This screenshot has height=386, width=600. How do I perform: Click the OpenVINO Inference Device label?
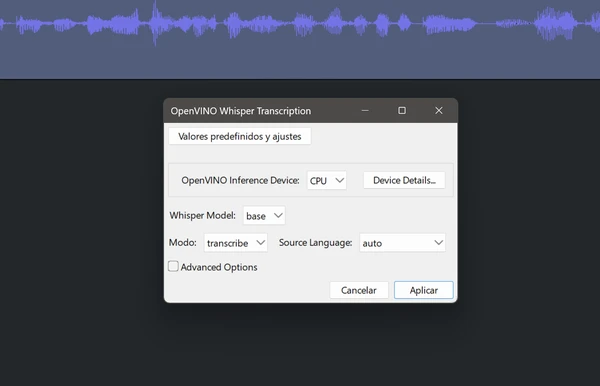click(240, 181)
